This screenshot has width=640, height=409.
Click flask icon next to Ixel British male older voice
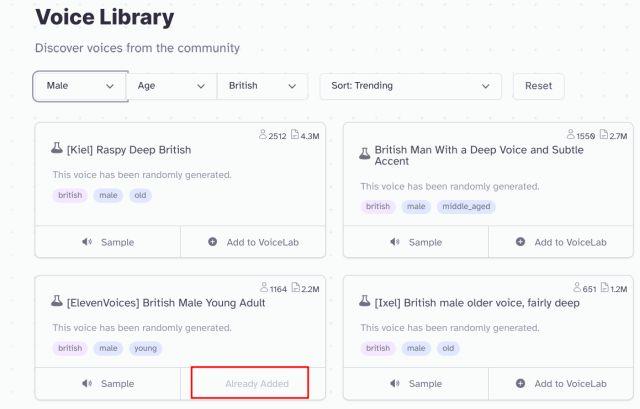tap(365, 303)
